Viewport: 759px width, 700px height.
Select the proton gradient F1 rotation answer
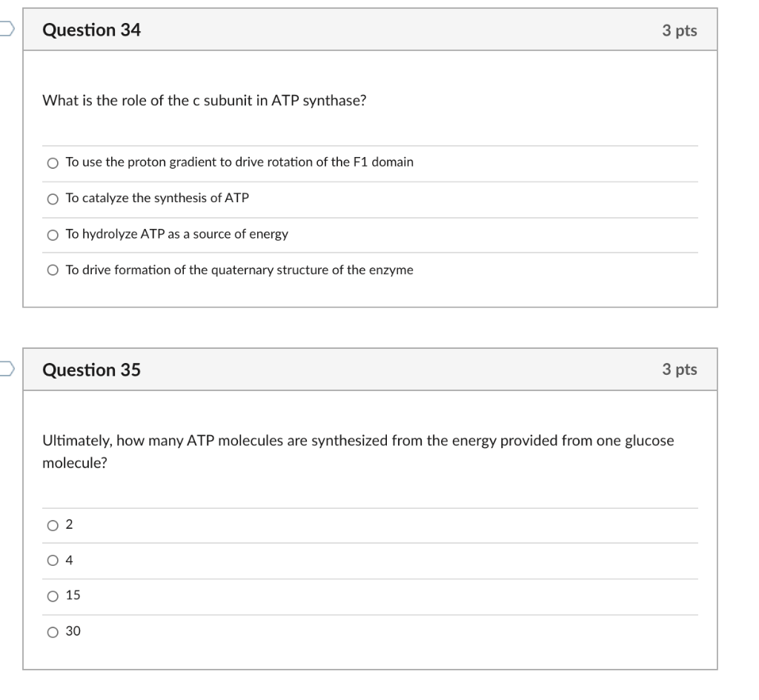click(x=53, y=162)
